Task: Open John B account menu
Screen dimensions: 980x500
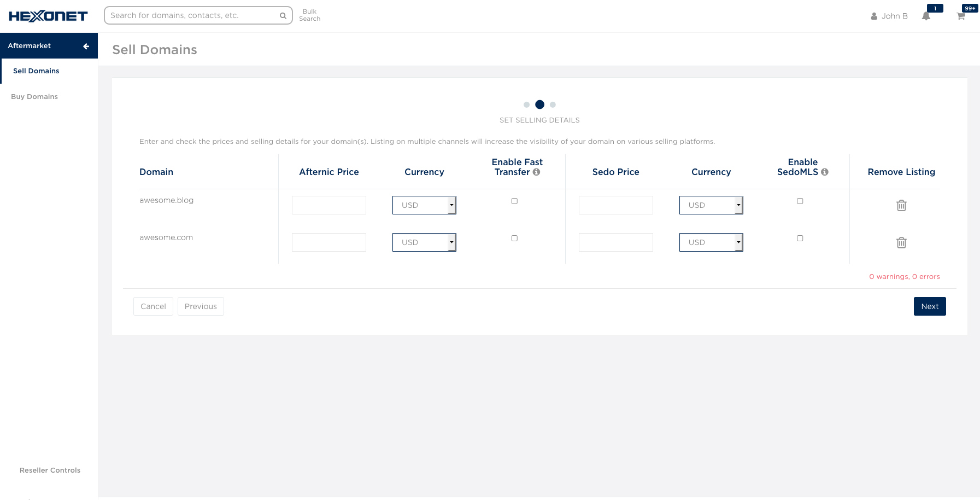Action: [889, 16]
